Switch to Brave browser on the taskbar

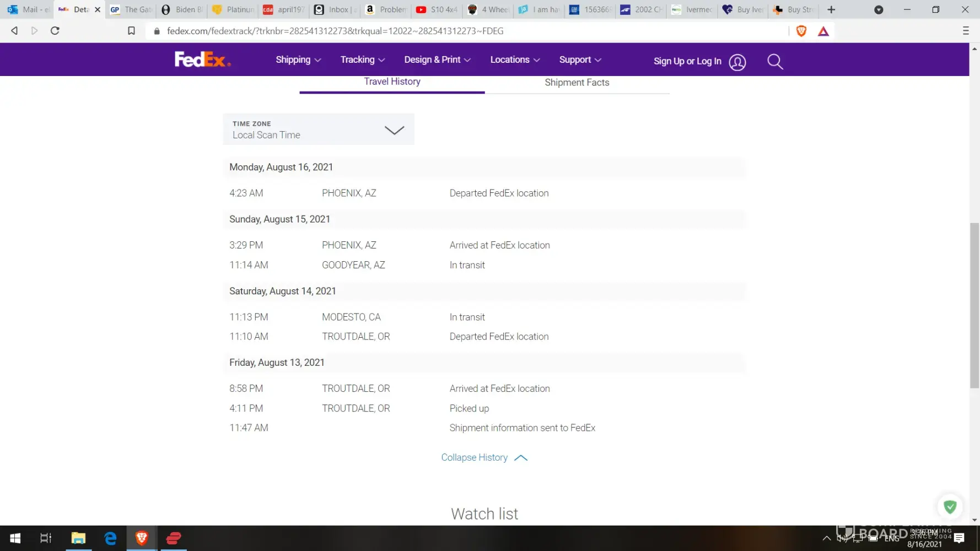142,538
